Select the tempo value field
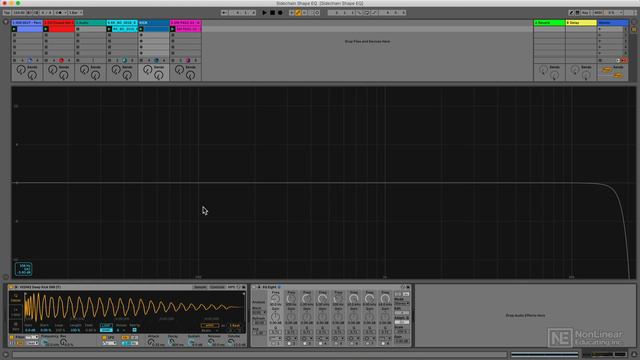The width and height of the screenshot is (640, 360). pos(19,13)
